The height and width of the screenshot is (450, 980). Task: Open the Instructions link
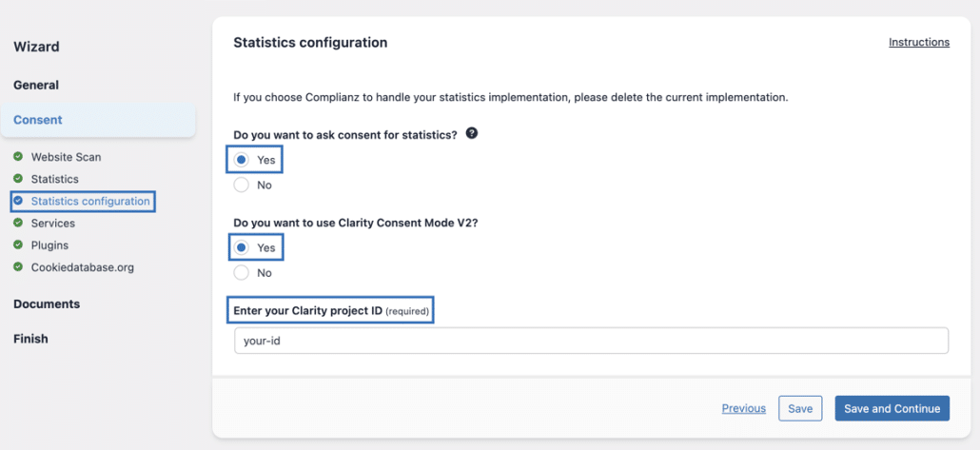918,43
